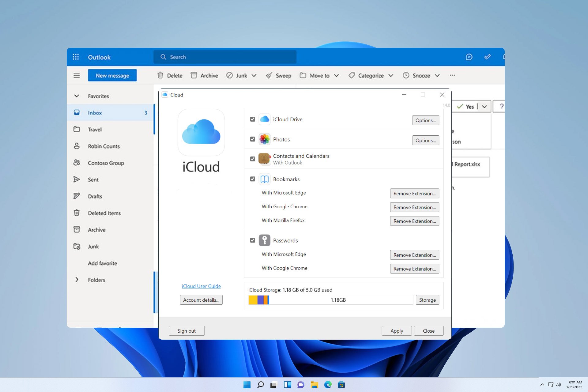Click the Storage button

[427, 300]
